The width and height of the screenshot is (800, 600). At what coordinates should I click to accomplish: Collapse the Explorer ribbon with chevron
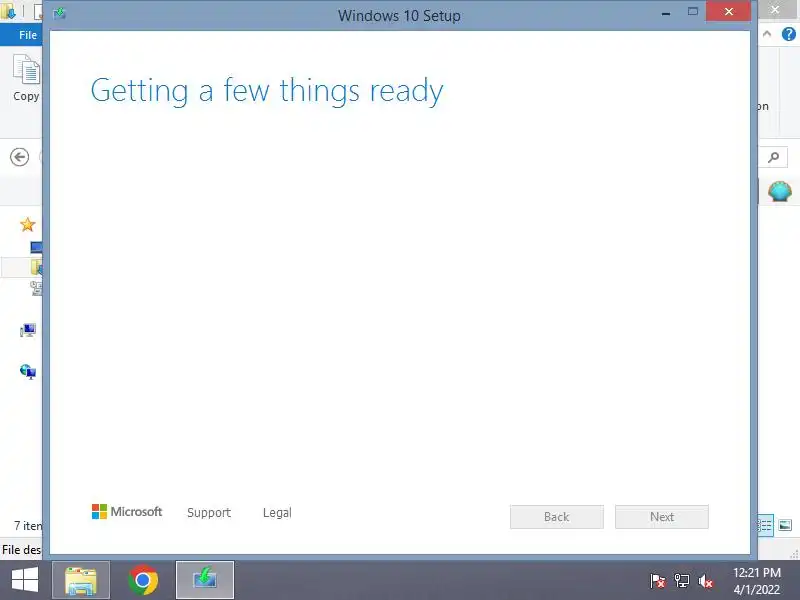coord(767,34)
